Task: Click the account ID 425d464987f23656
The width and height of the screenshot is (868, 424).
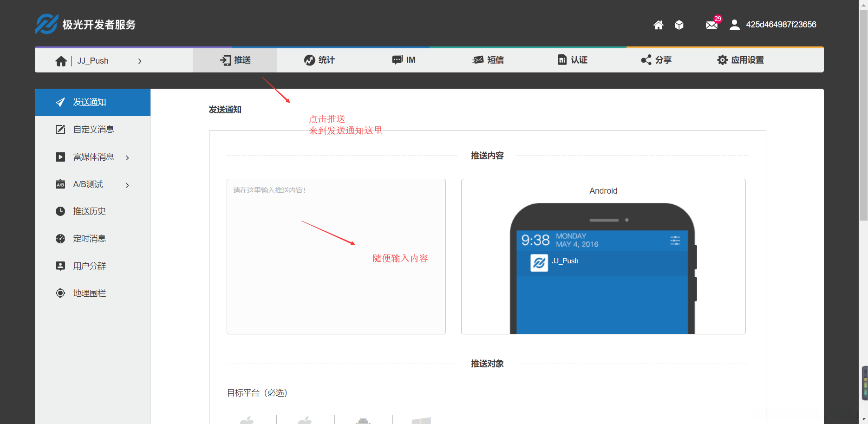Action: (x=781, y=25)
